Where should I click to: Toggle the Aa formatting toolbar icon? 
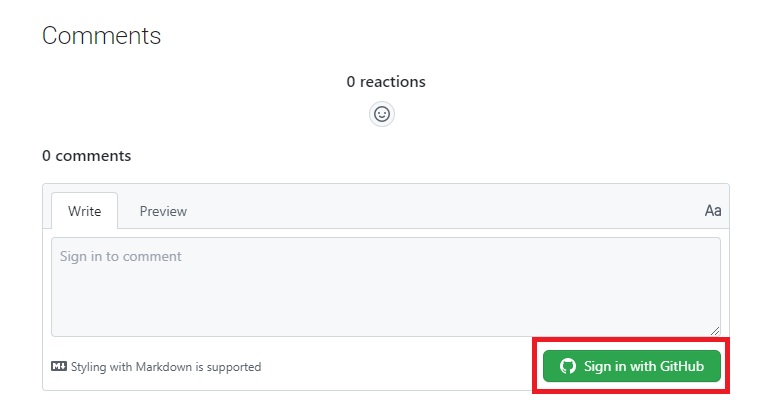pos(713,211)
